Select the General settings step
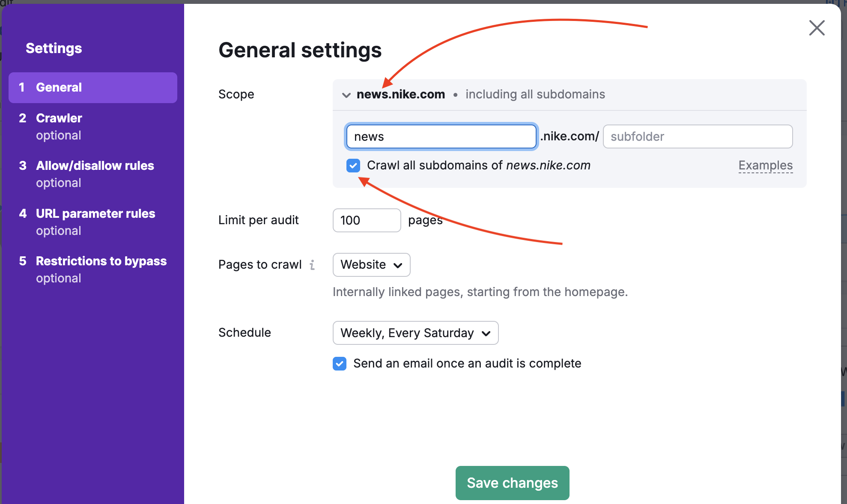 (x=59, y=87)
